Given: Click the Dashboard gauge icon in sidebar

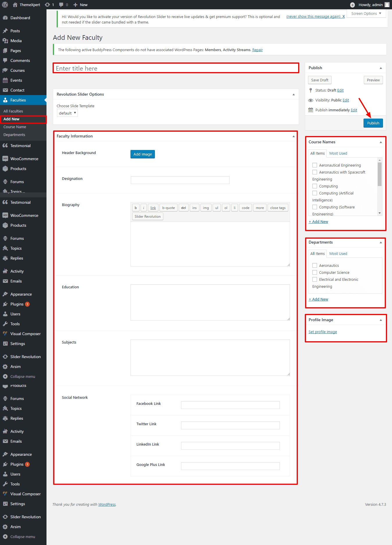Looking at the screenshot, I should (5, 18).
